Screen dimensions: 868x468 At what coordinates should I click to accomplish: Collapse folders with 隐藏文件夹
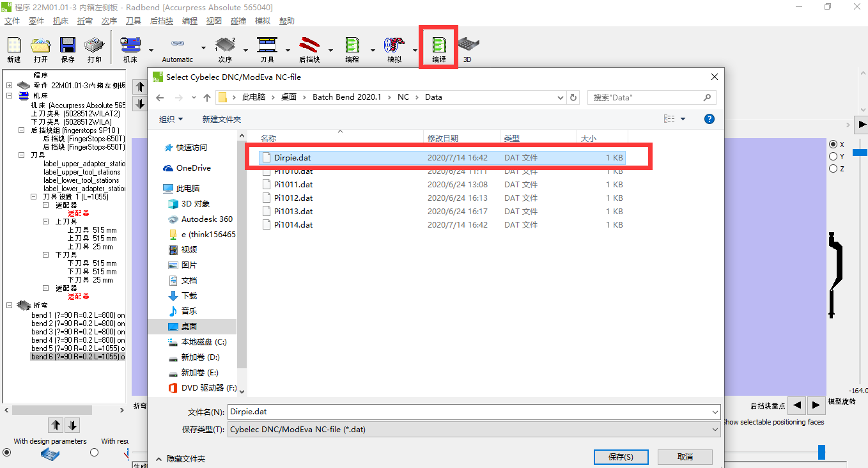coord(180,458)
